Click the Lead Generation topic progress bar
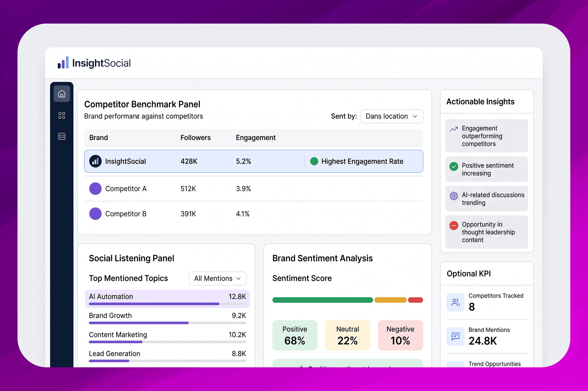Viewport: 588px width, 391px height. click(168, 361)
